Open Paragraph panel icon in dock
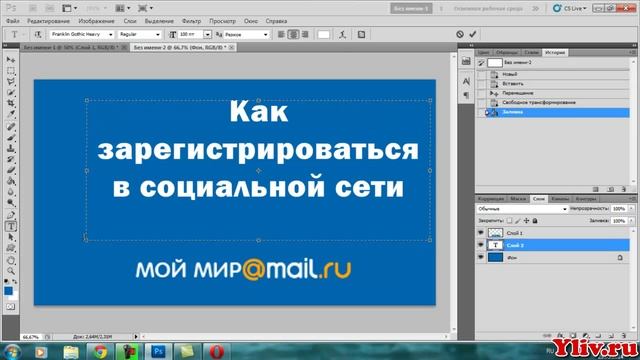Screen dimensions: 640x360 [x=466, y=96]
